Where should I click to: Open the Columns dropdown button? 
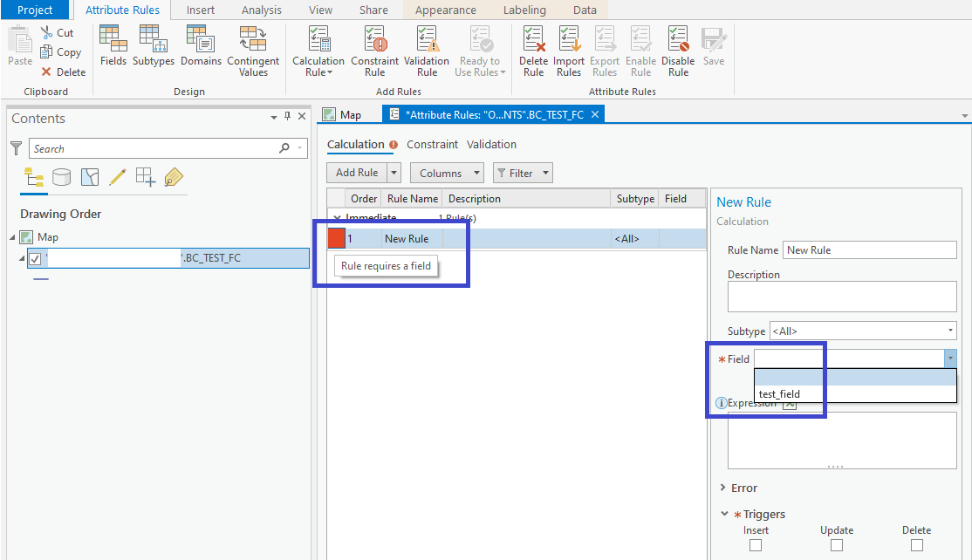click(447, 173)
